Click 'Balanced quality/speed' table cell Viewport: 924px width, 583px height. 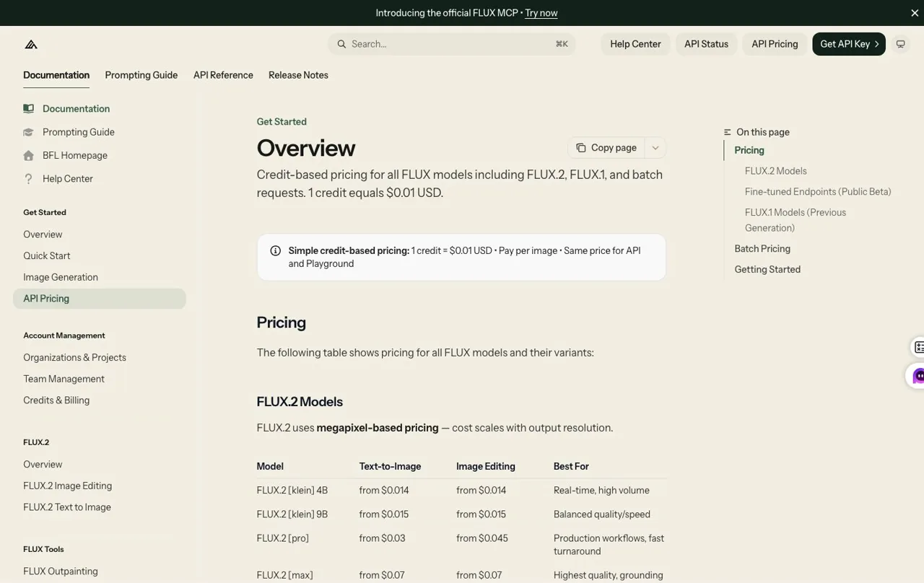click(x=602, y=514)
